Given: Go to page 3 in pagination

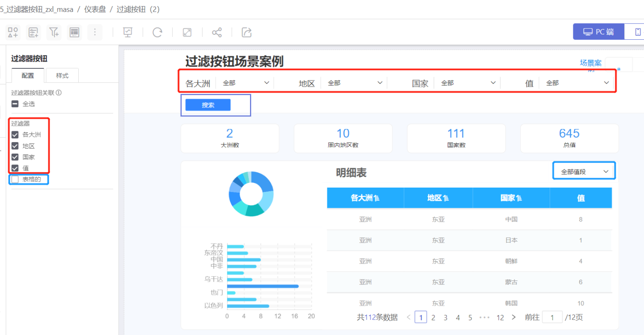Looking at the screenshot, I should (x=445, y=318).
